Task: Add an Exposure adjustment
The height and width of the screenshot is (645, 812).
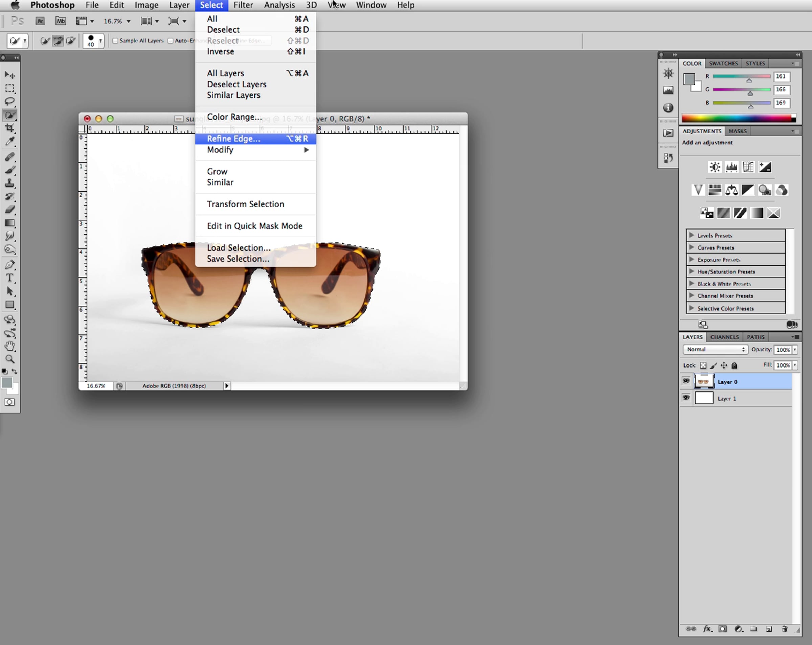Action: tap(765, 167)
